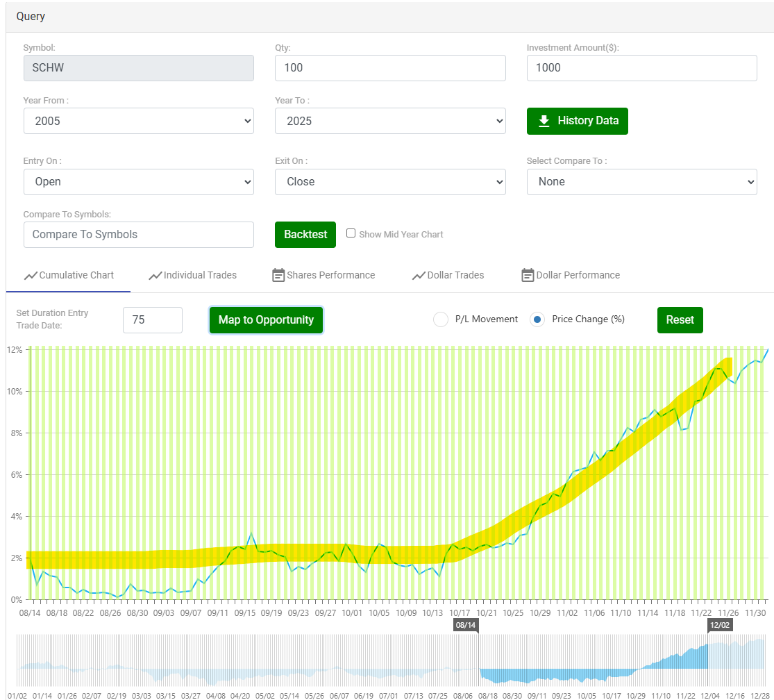Click the Cumulative Chart line icon
This screenshot has width=774, height=700.
(31, 276)
